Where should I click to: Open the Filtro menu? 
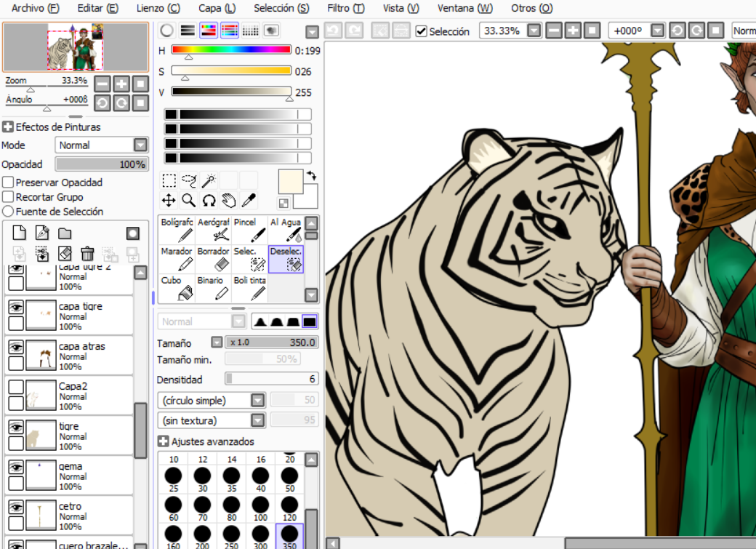(x=345, y=8)
